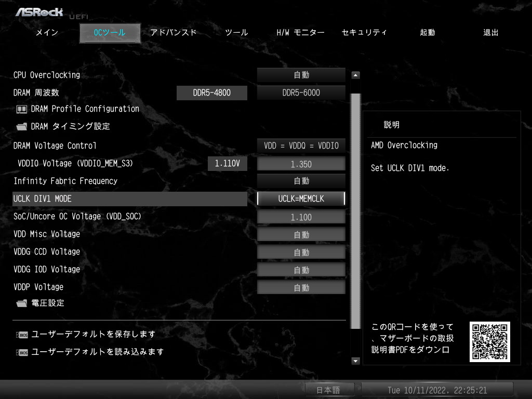Click BIOS icon for ユーザーデフォルトを読み込みます
The height and width of the screenshot is (399, 532).
pyautogui.click(x=22, y=353)
